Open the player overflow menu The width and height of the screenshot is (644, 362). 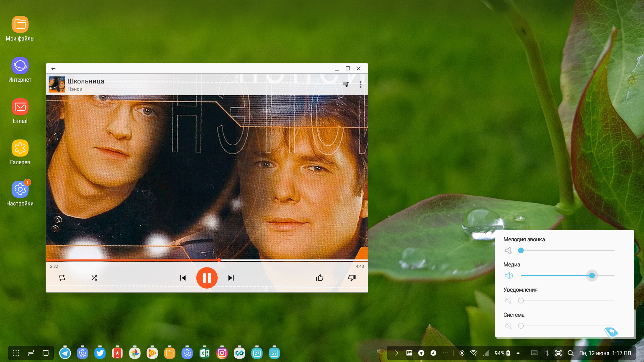[x=361, y=84]
